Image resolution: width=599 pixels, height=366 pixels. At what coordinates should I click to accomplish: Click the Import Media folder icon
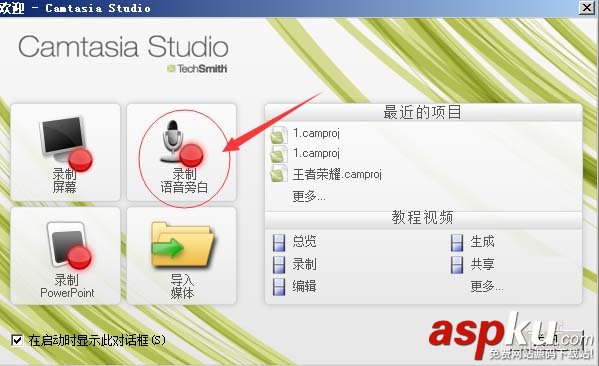(x=183, y=245)
